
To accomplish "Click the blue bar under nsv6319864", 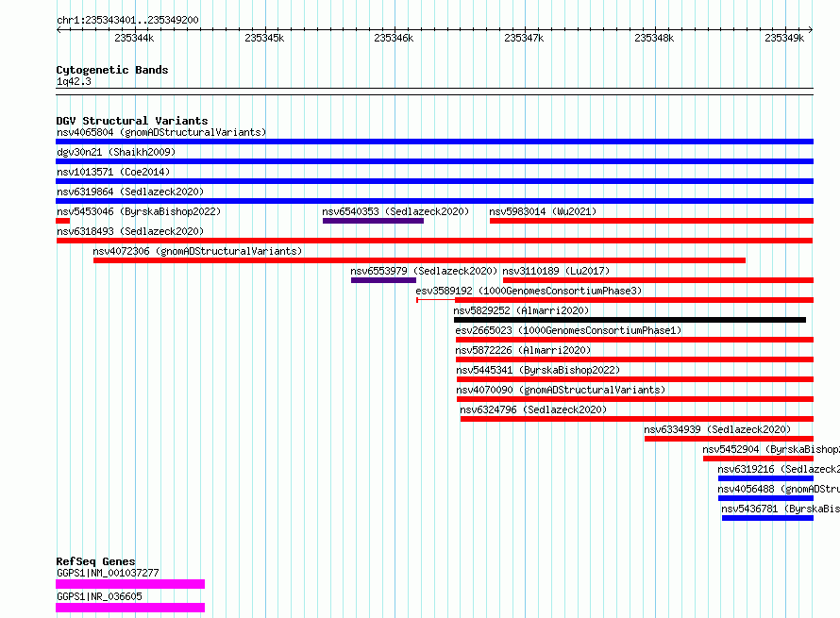I will 434,201.
